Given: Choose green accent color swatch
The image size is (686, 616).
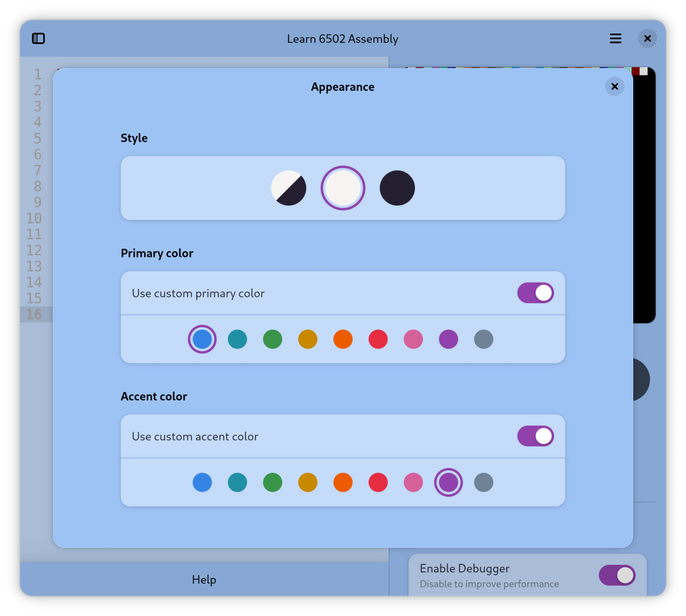Looking at the screenshot, I should pos(273,482).
